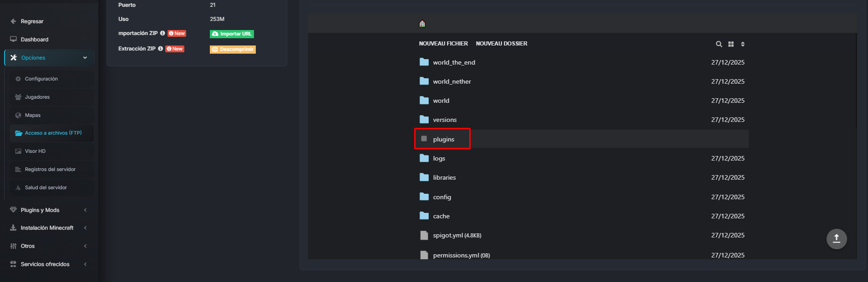Open Configuración in the sidebar
The width and height of the screenshot is (868, 282).
click(x=41, y=79)
